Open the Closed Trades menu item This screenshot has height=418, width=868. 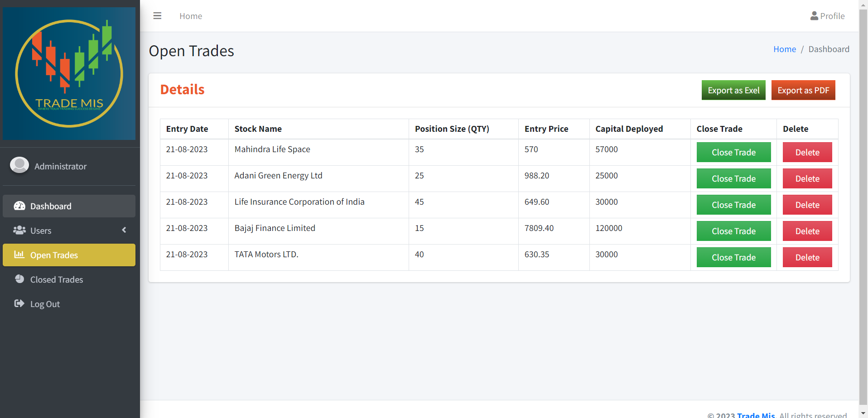57,279
